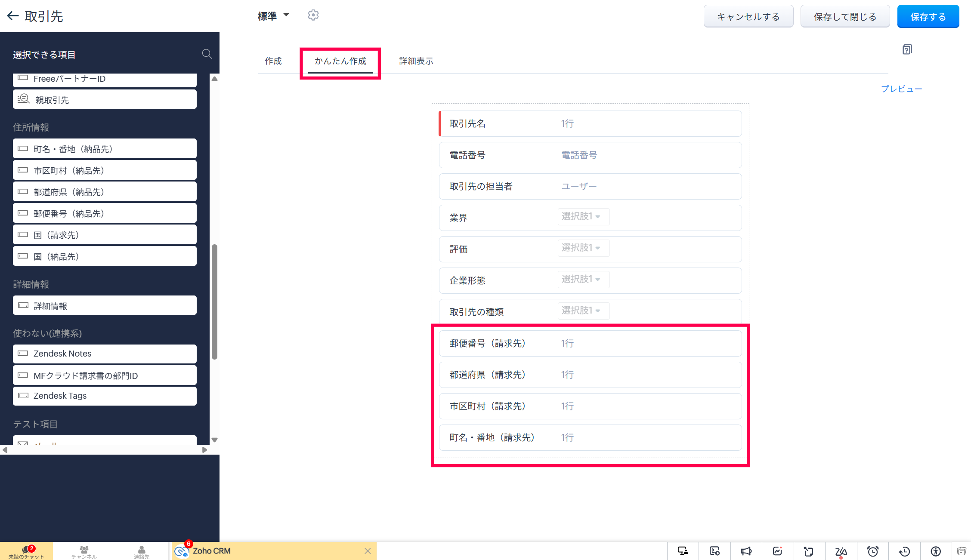Expand the 評価 選択肢1 dropdown
The width and height of the screenshot is (971, 560).
coord(583,248)
